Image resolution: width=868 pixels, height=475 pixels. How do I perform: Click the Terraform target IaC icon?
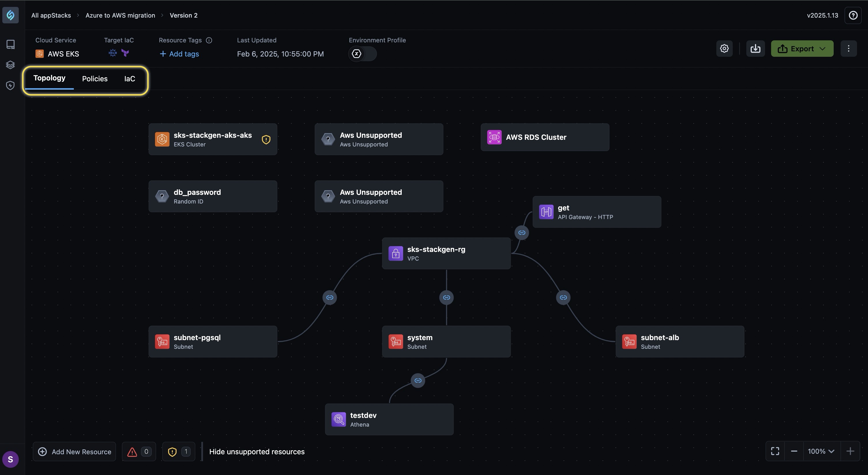(125, 53)
